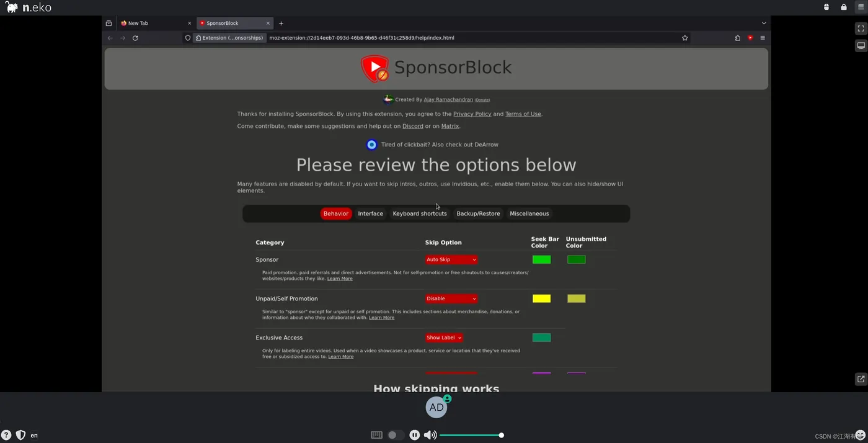Image resolution: width=868 pixels, height=443 pixels.
Task: Mute the stream via speaker icon
Action: (x=430, y=435)
